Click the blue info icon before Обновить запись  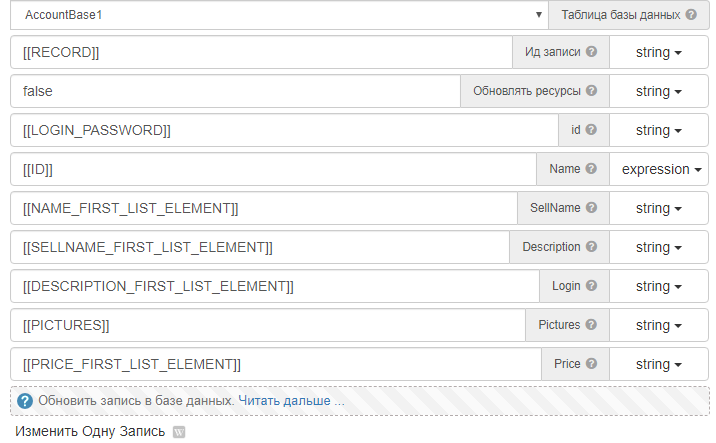[25, 401]
